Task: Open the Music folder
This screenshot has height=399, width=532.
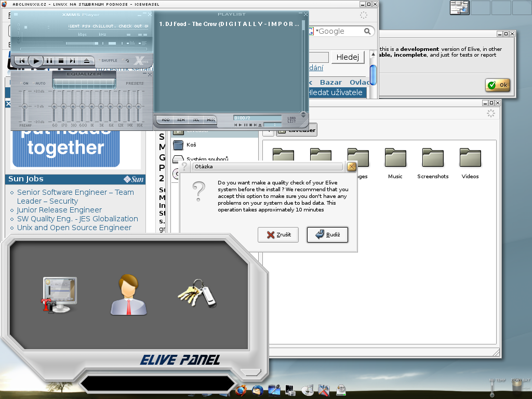Action: point(395,158)
